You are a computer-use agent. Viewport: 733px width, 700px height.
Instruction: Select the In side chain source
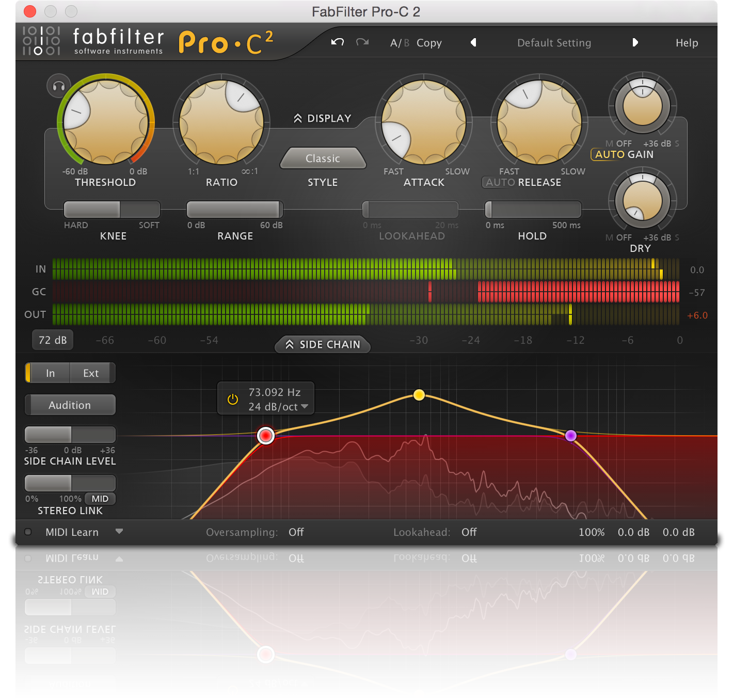pyautogui.click(x=50, y=373)
